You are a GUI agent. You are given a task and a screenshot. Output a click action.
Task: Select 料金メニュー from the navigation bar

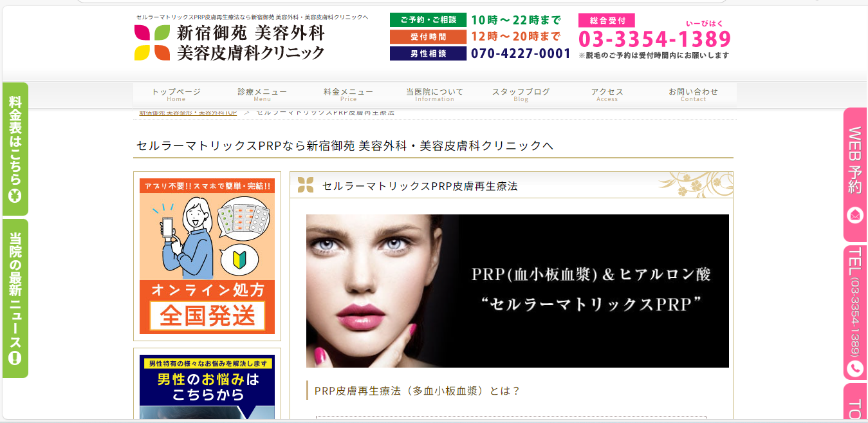348,94
